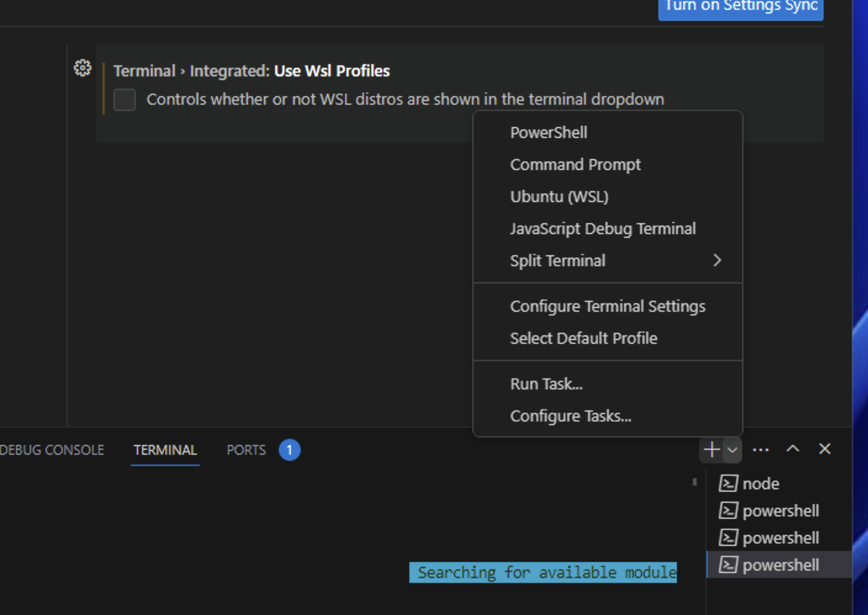Image resolution: width=868 pixels, height=615 pixels.
Task: Close the terminal panel with the X icon
Action: pyautogui.click(x=824, y=450)
